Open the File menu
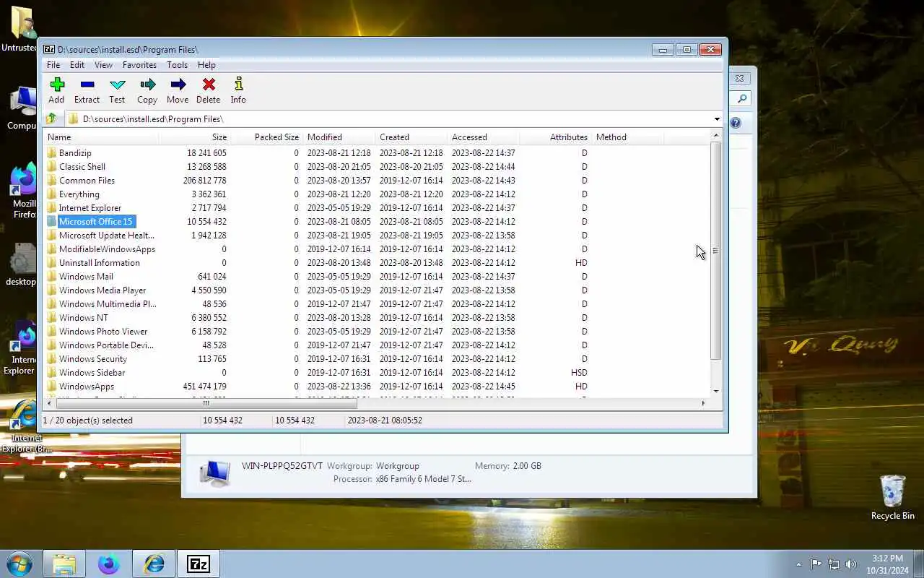The height and width of the screenshot is (578, 924). [x=53, y=65]
